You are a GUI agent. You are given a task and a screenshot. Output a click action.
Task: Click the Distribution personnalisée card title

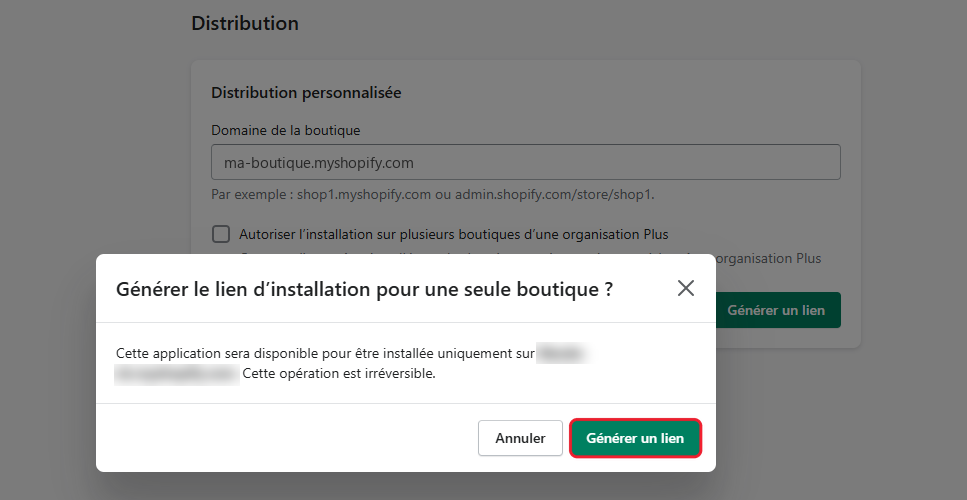coord(306,92)
